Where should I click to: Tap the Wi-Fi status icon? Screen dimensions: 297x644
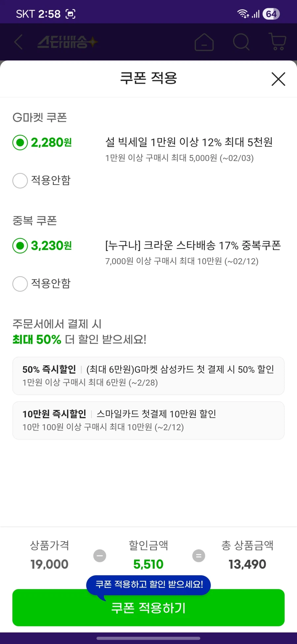pos(243,14)
